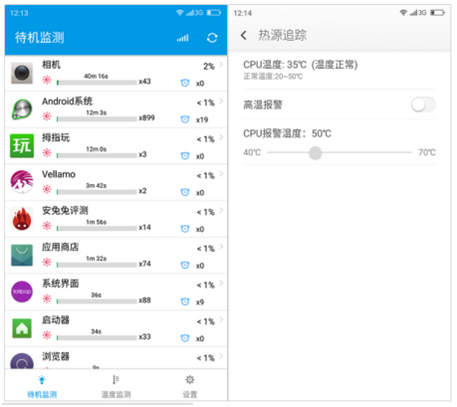Tap the back arrow beside 热源追踪
The width and height of the screenshot is (457, 407).
(244, 35)
